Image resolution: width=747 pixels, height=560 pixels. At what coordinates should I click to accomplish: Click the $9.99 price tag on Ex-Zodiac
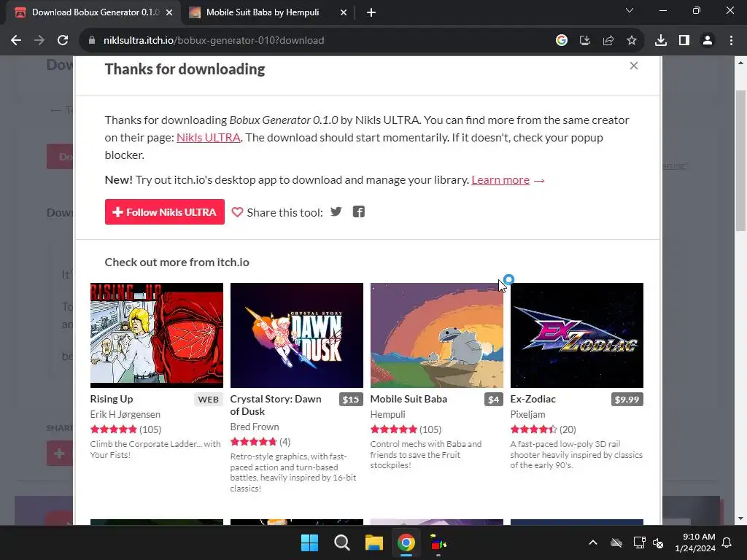coord(627,399)
